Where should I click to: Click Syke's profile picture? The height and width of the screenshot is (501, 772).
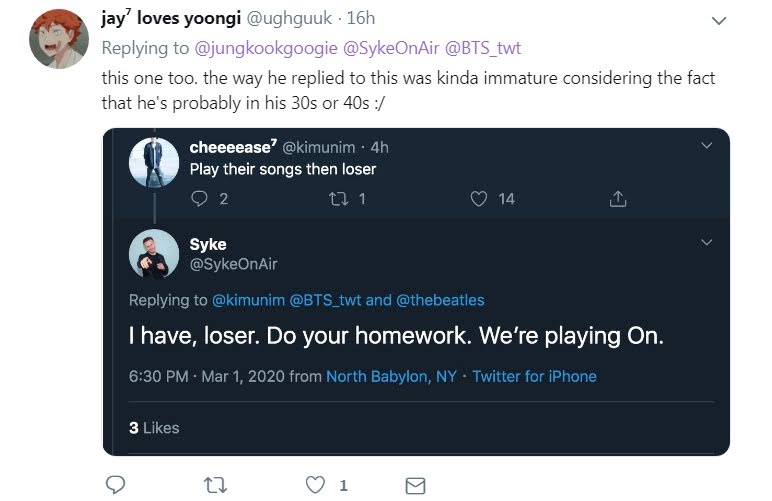click(x=154, y=254)
